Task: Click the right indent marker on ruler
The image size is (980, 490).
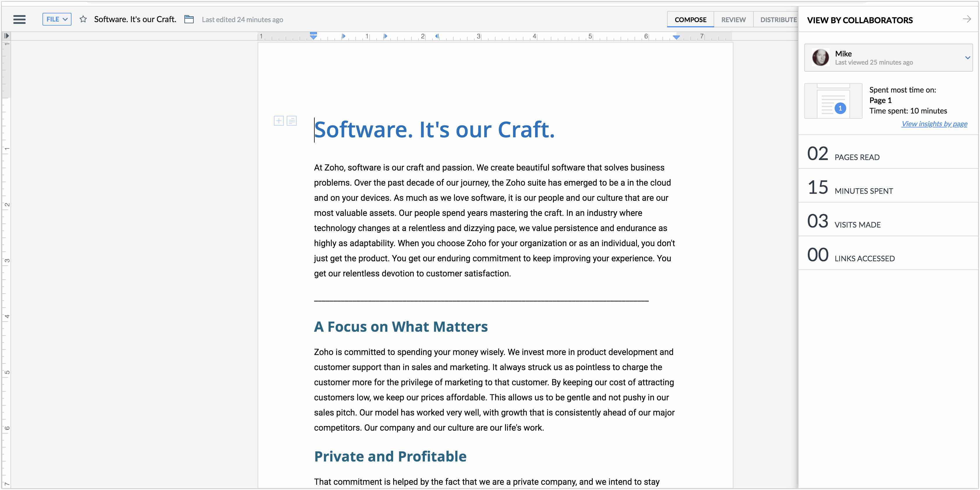Action: click(676, 37)
